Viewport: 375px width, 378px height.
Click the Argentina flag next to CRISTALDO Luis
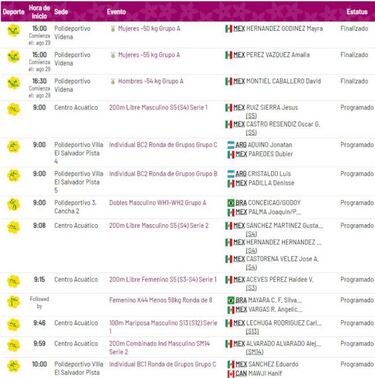pyautogui.click(x=231, y=174)
